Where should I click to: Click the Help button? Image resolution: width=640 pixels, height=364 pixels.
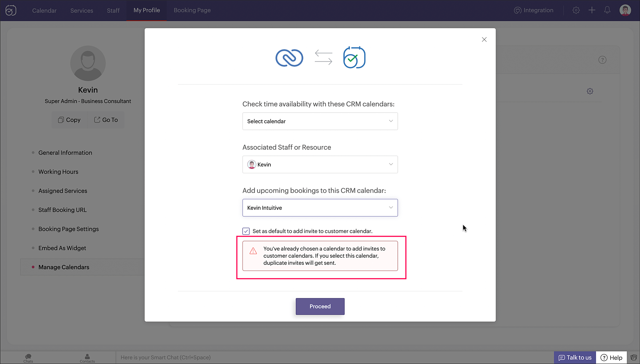click(611, 358)
